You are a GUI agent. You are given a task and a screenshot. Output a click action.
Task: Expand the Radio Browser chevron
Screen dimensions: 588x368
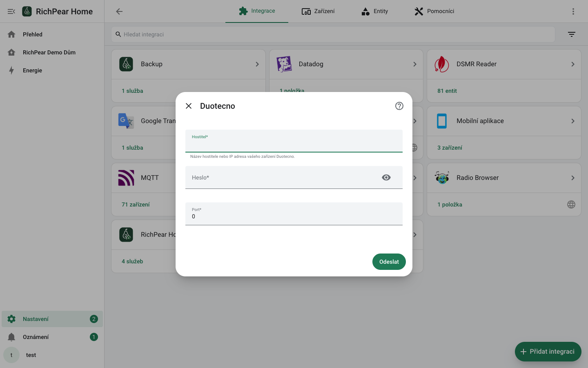pos(573,178)
